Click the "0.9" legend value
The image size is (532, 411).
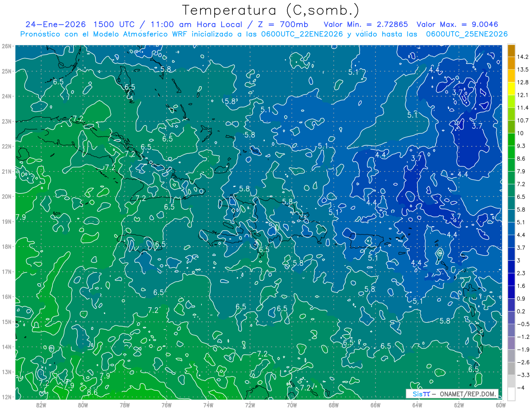(x=521, y=298)
